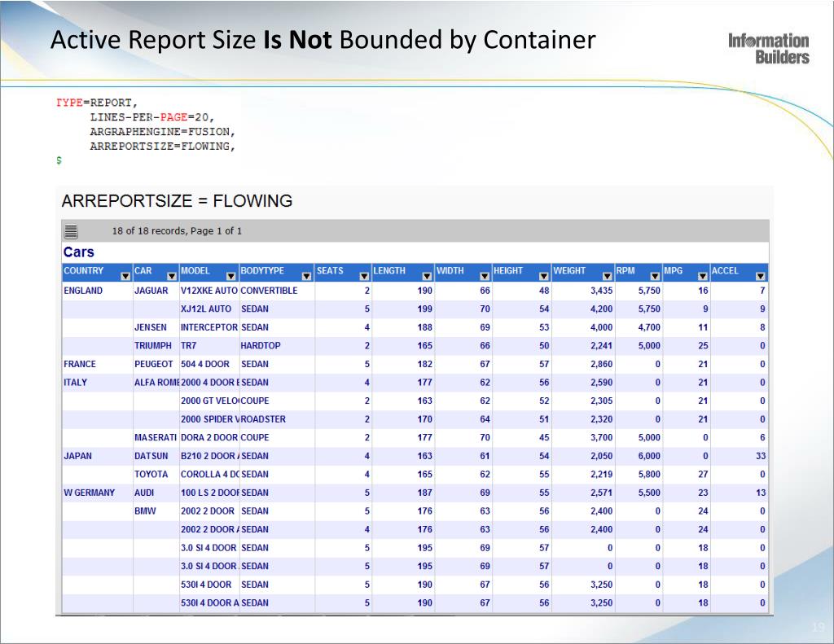Select the 2000 GT VELO model cell
This screenshot has width=834, height=644.
point(209,401)
